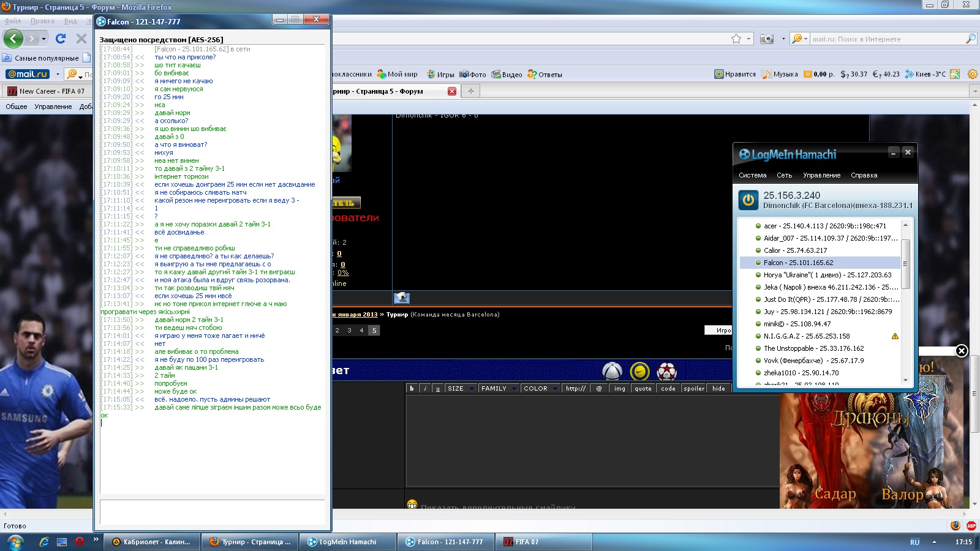Click the round X close button on the Драконы ad banner
Image resolution: width=980 pixels, height=551 pixels.
pyautogui.click(x=962, y=351)
